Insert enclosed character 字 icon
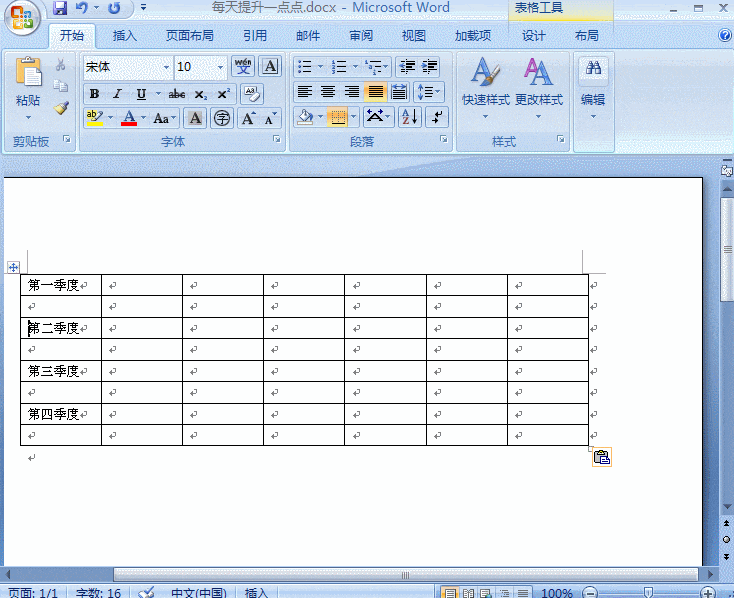 coord(221,118)
